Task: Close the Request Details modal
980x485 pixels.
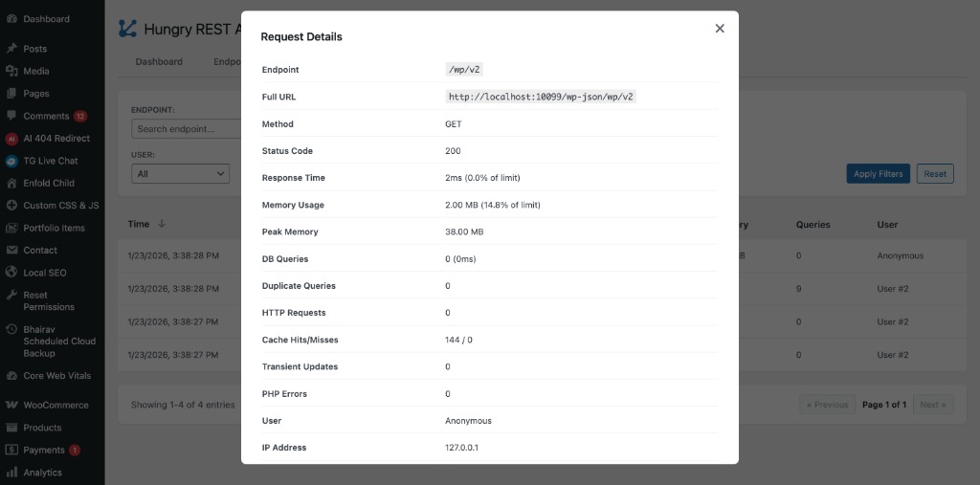Action: [x=720, y=29]
